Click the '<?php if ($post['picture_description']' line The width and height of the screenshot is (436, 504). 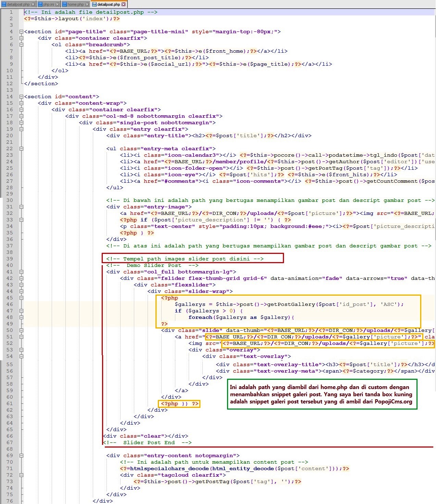(205, 220)
